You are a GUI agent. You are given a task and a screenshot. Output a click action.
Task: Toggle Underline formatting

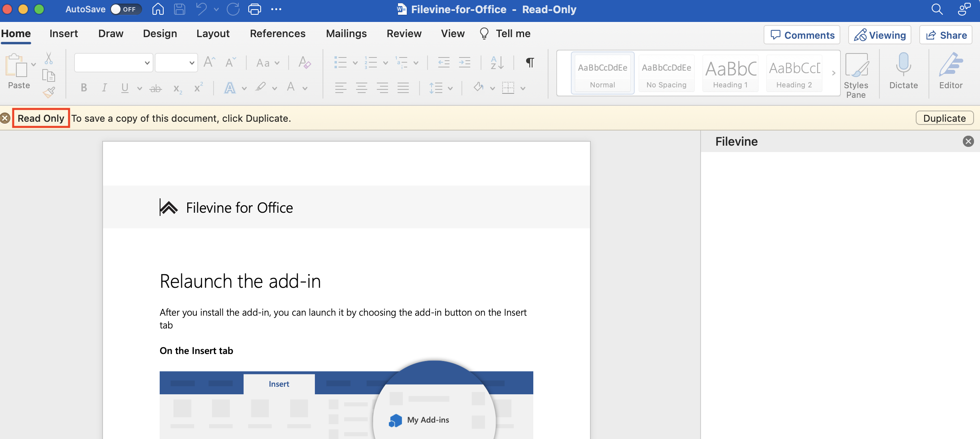125,88
